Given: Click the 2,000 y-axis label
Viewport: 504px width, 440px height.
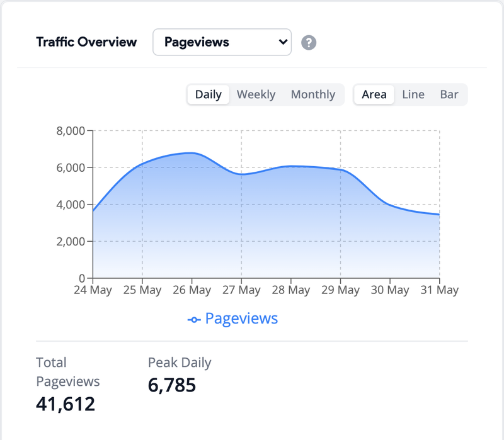Looking at the screenshot, I should [x=71, y=242].
